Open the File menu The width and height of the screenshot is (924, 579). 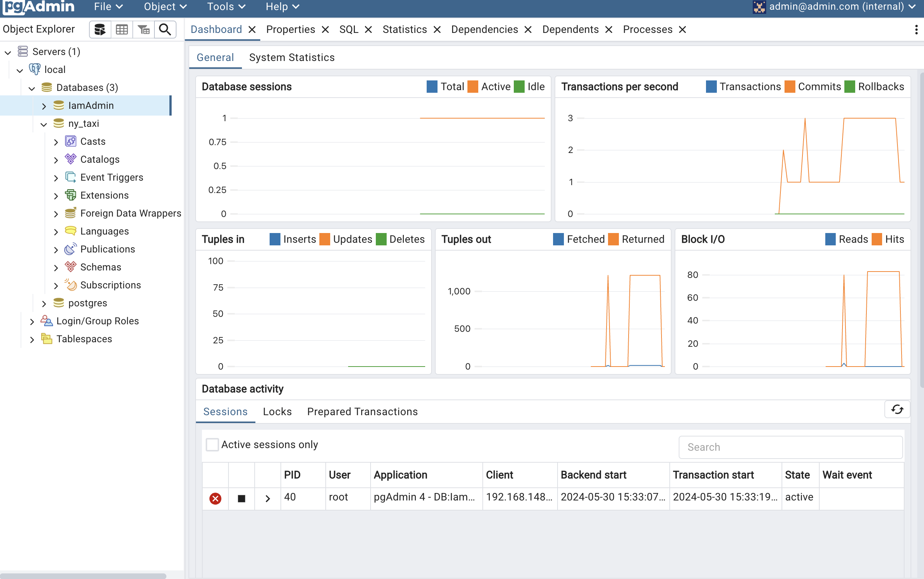108,6
